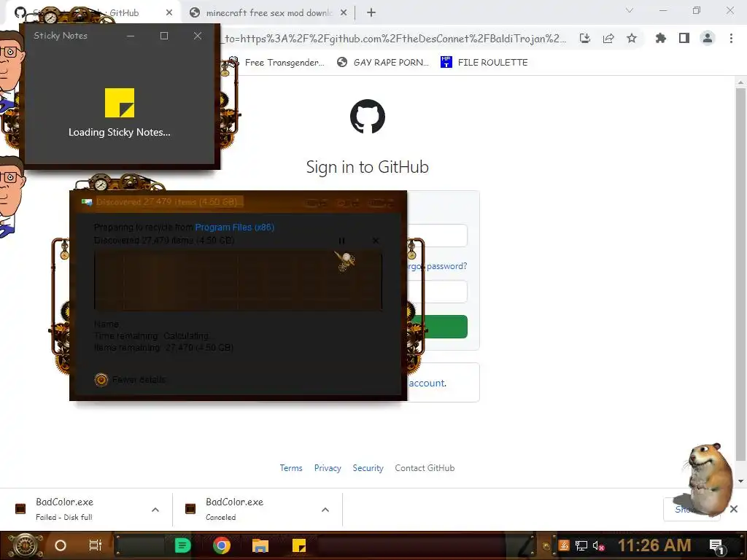Open the Contact GitHub footer link
This screenshot has height=560, width=747.
(x=425, y=468)
